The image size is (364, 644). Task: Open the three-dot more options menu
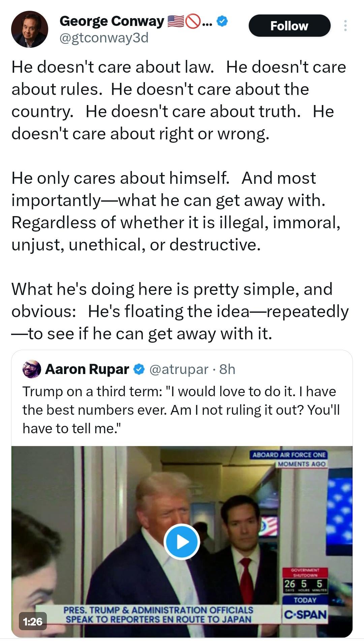pos(345,26)
